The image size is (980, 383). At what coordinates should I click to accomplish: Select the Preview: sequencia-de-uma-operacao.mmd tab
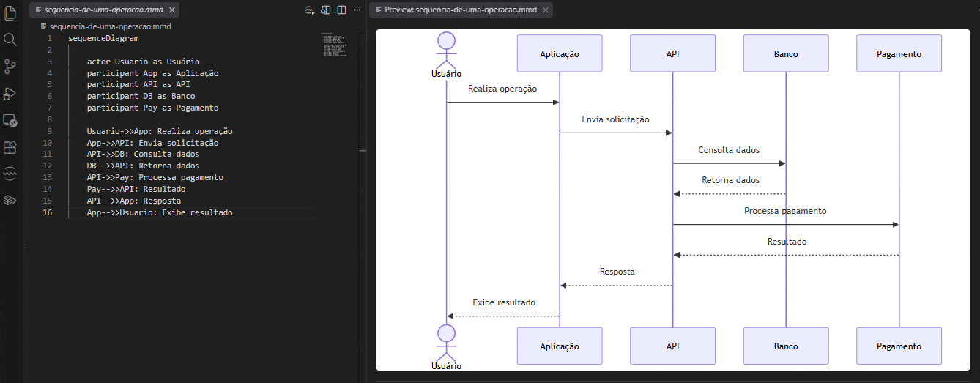tap(461, 10)
